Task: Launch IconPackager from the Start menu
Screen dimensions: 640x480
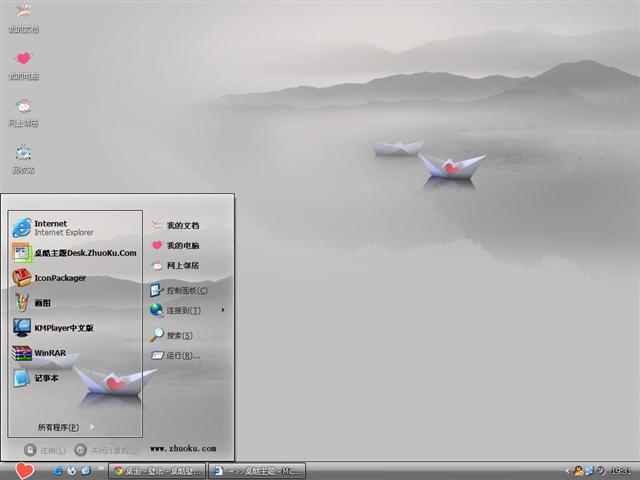Action: (76, 278)
